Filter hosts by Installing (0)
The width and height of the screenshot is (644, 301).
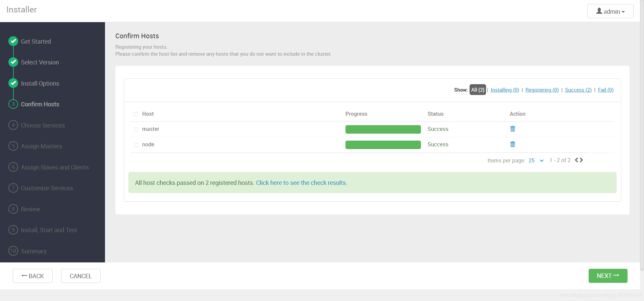(x=505, y=90)
